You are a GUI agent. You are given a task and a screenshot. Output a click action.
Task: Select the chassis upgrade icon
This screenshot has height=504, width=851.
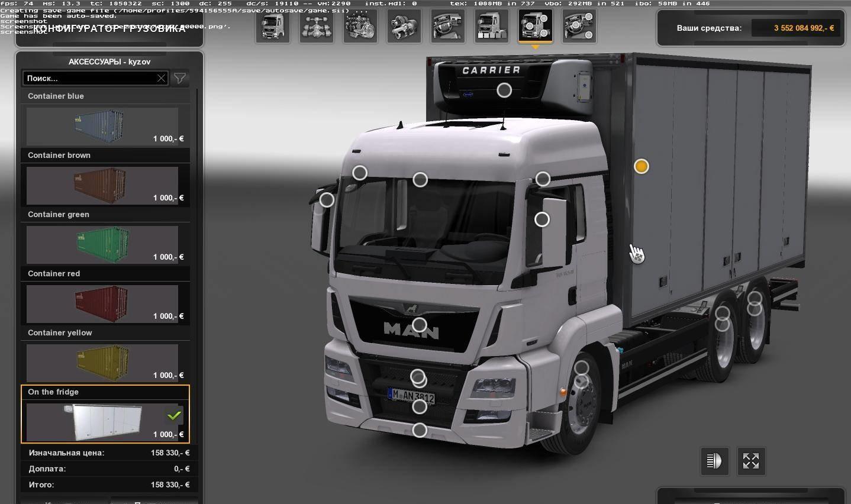click(x=317, y=27)
